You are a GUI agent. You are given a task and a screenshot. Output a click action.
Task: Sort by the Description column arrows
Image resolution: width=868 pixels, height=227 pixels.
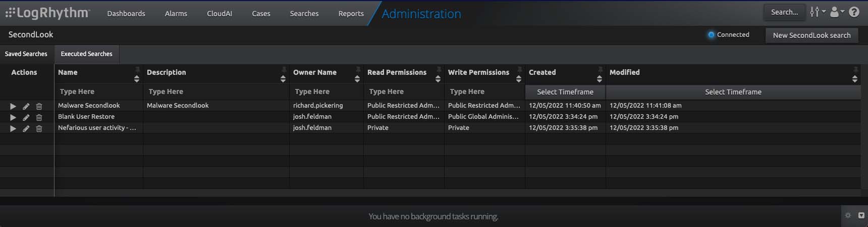tap(283, 79)
